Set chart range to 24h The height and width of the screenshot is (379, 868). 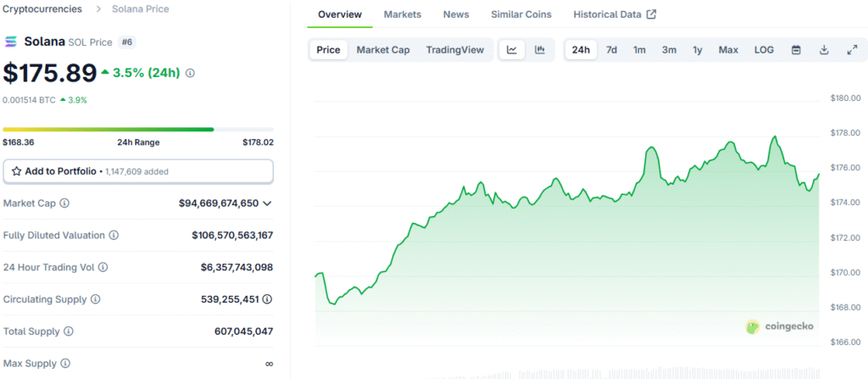pyautogui.click(x=581, y=50)
